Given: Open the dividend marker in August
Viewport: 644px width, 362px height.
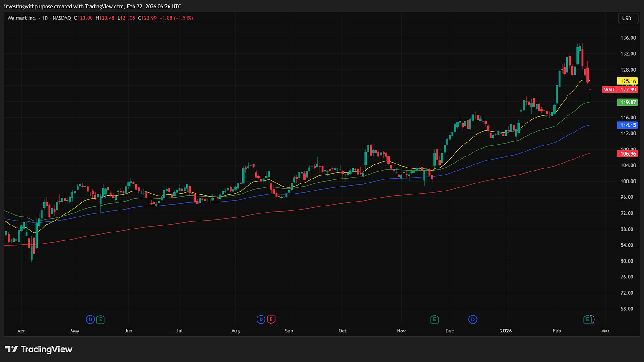Looking at the screenshot, I should (261, 319).
